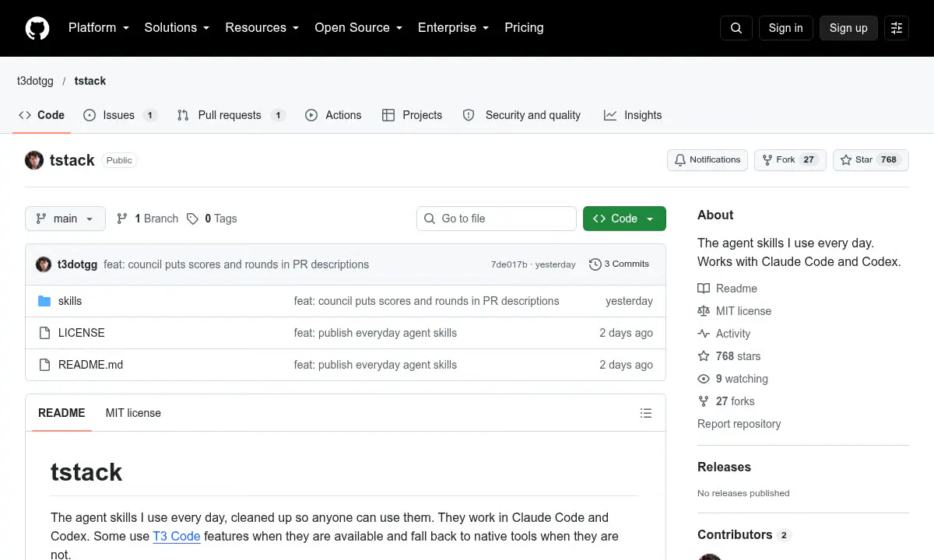Go to the GitHub homepage logo
934x560 pixels.
37,28
